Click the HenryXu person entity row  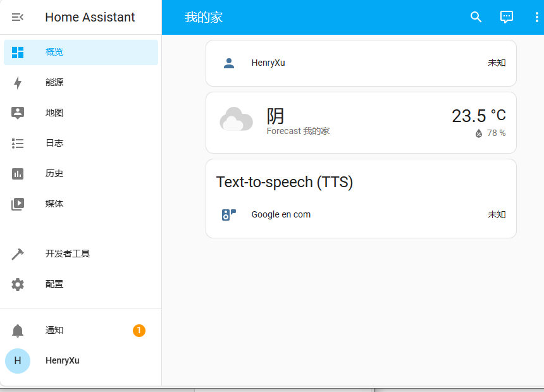pos(361,63)
